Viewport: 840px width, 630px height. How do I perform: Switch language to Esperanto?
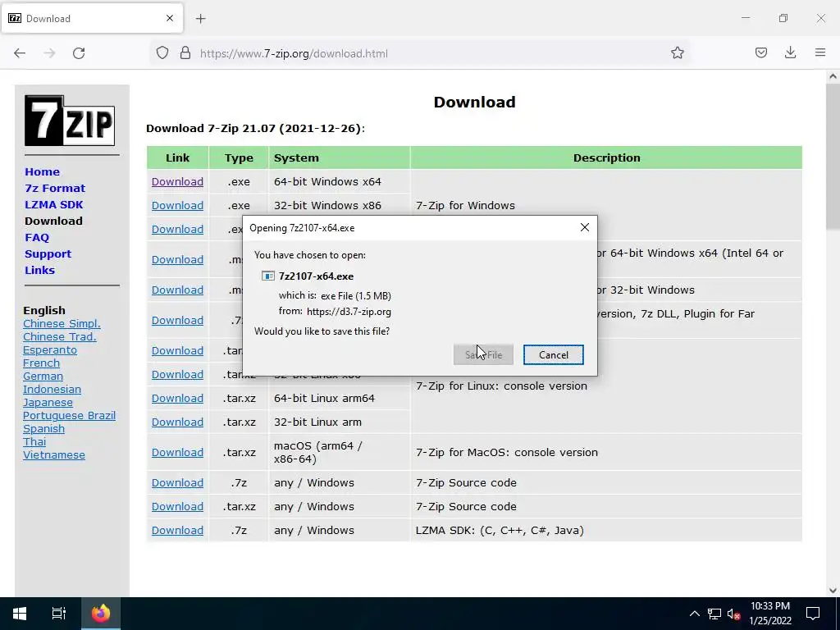click(50, 349)
